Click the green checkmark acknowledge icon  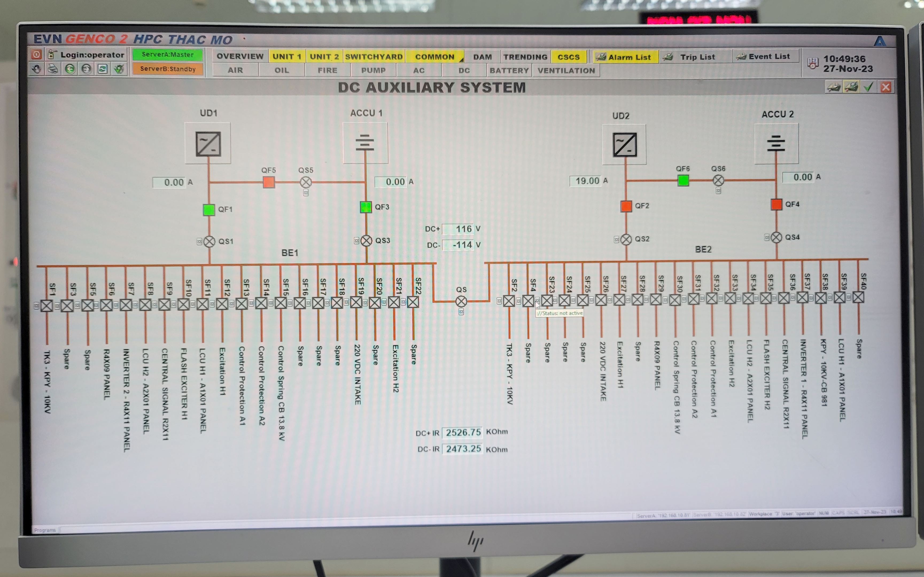[869, 87]
